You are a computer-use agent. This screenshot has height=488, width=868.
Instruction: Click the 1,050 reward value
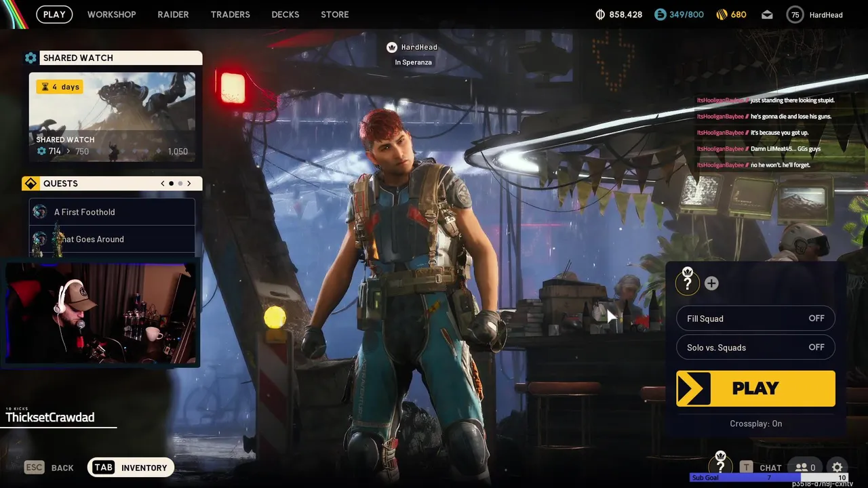[x=178, y=151]
